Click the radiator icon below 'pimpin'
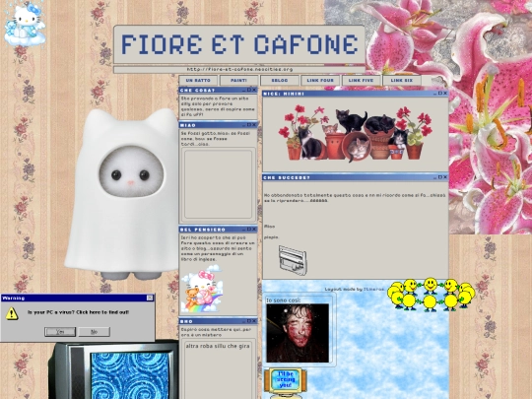The width and height of the screenshot is (532, 399). [x=293, y=260]
